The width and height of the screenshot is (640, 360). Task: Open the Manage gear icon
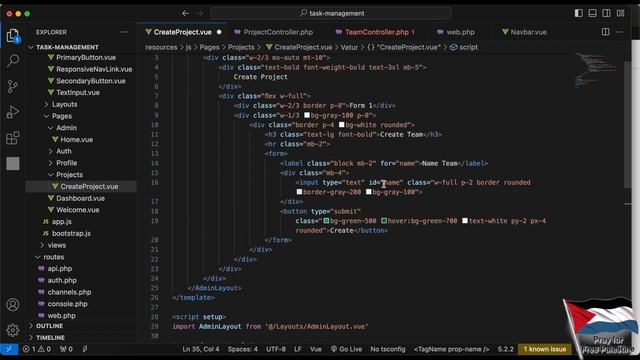(x=13, y=330)
